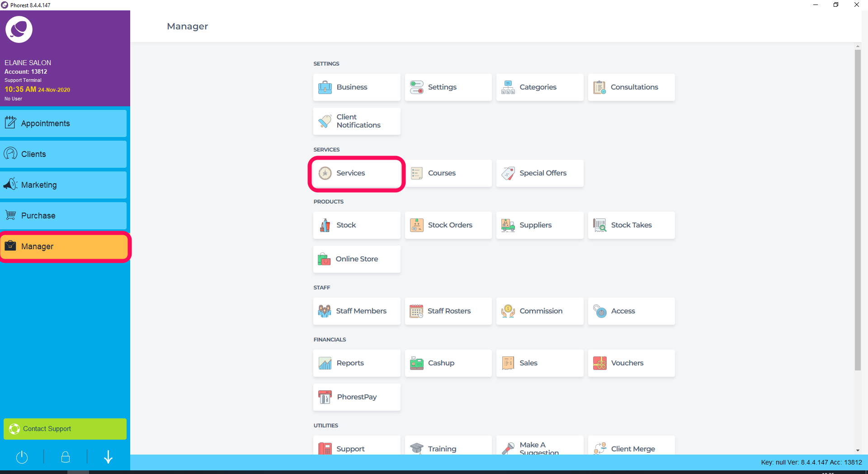Click the scrollbar up arrow

click(858, 46)
